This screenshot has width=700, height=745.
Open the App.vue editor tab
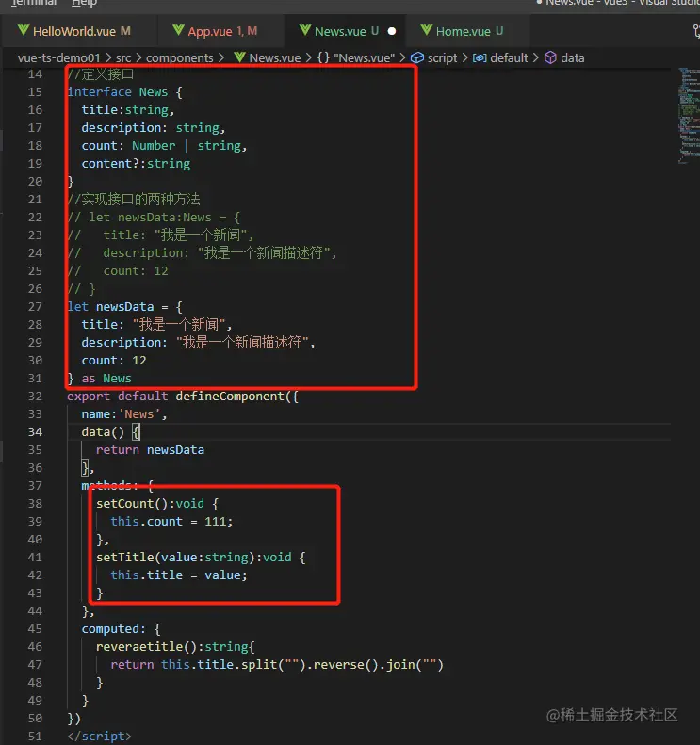pos(220,31)
